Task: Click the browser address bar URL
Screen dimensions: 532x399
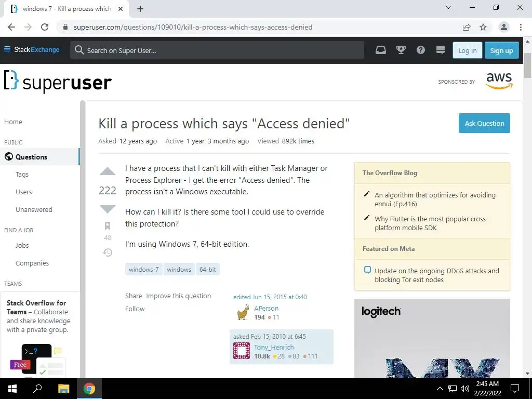Action: (193, 27)
